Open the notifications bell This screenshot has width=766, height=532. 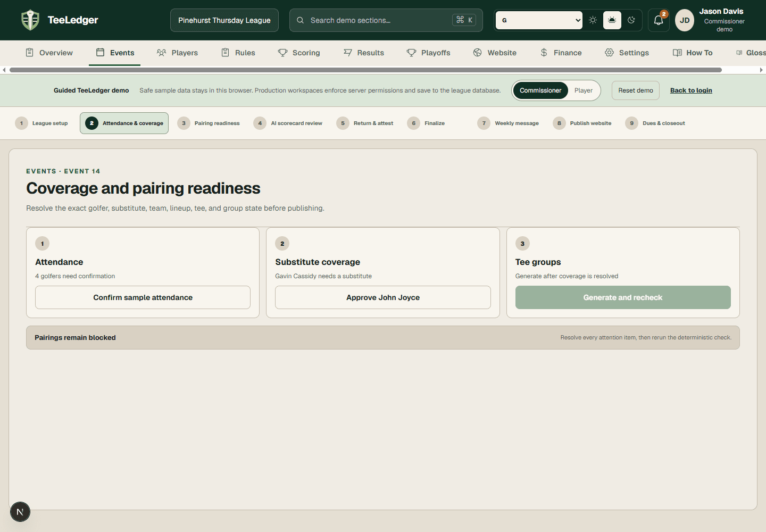(x=659, y=20)
